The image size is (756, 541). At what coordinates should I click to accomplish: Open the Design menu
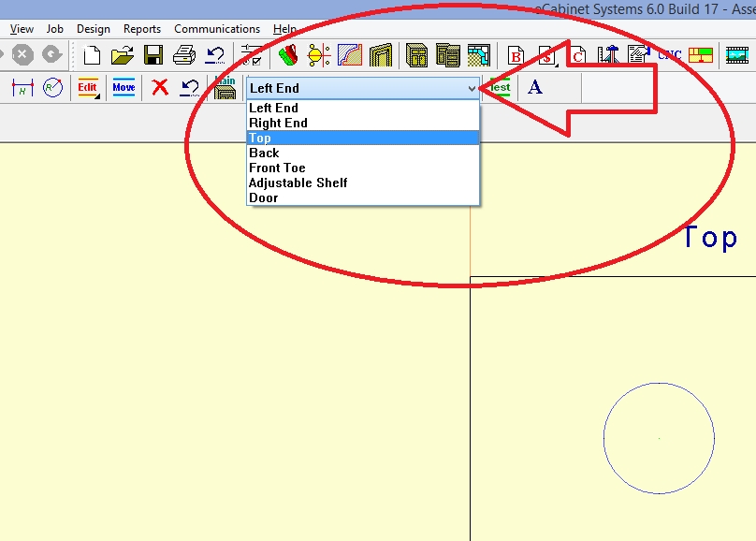94,29
